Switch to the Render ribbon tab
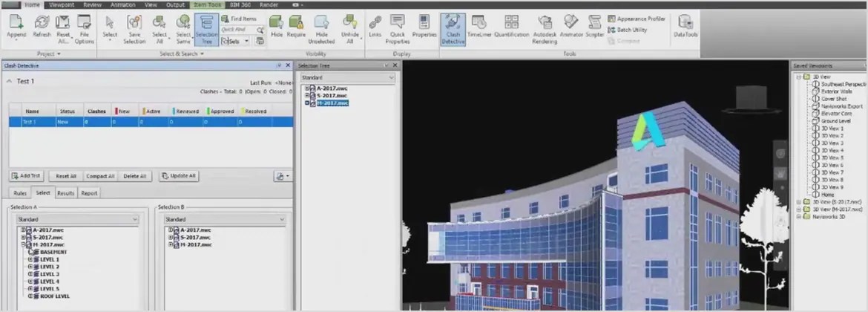This screenshot has width=868, height=312. [269, 4]
